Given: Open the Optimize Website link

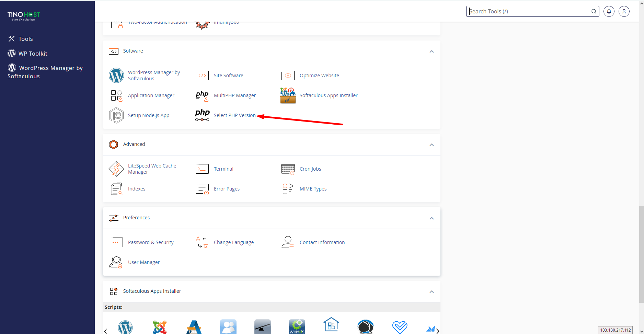Looking at the screenshot, I should click(x=319, y=76).
